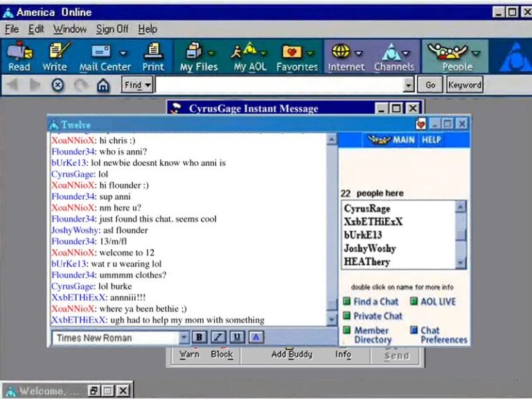This screenshot has height=399, width=532.
Task: Select bUrKE13 in people list
Action: click(363, 235)
